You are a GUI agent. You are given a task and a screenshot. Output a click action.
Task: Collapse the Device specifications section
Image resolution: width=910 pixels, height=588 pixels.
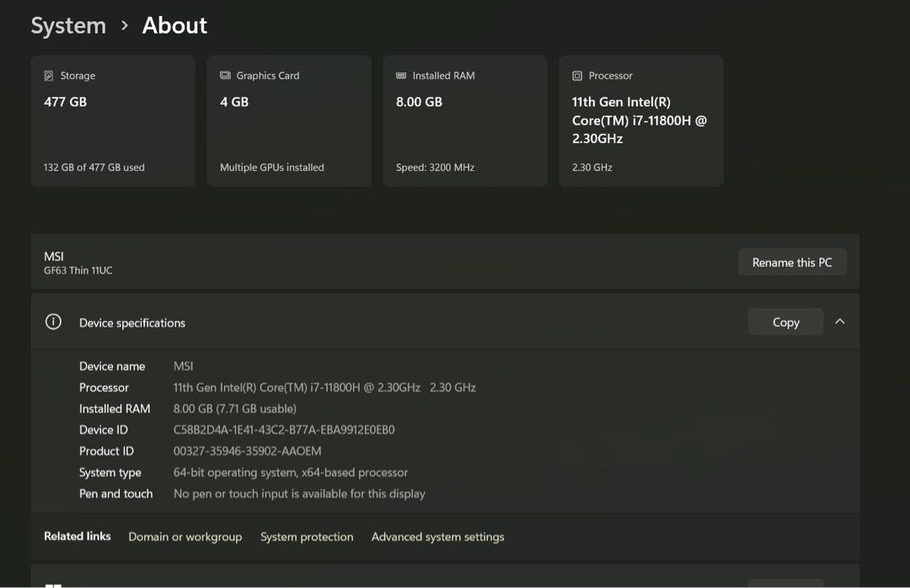[840, 322]
